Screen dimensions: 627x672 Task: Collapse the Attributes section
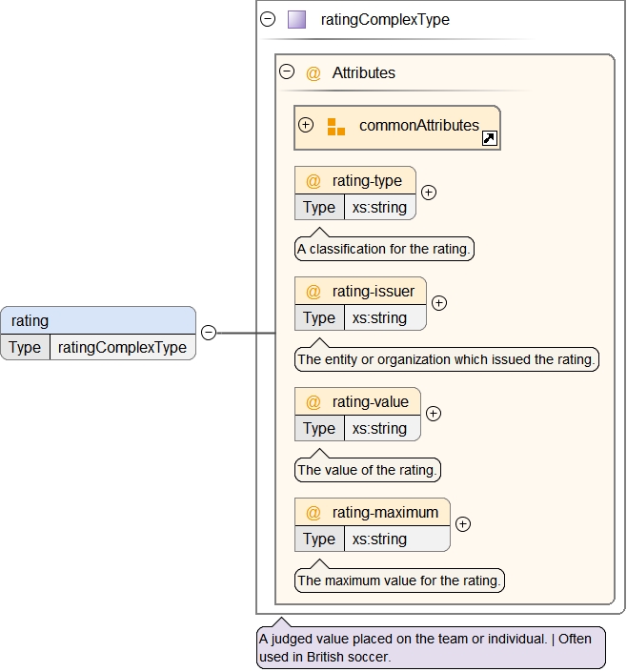[286, 71]
